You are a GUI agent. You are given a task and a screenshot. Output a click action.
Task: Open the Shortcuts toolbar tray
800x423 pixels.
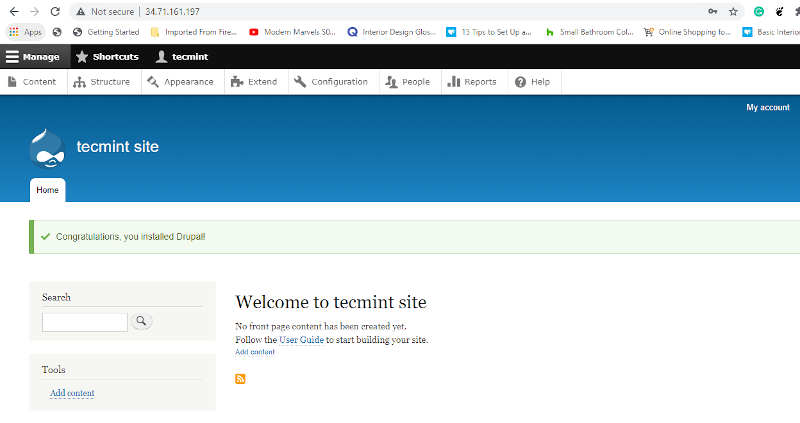pos(107,57)
